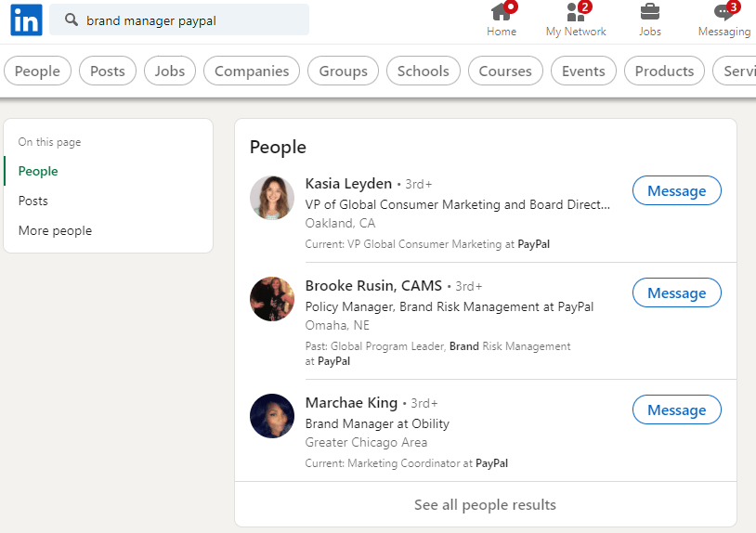Open Marchae King profile name
The height and width of the screenshot is (533, 756).
(351, 403)
